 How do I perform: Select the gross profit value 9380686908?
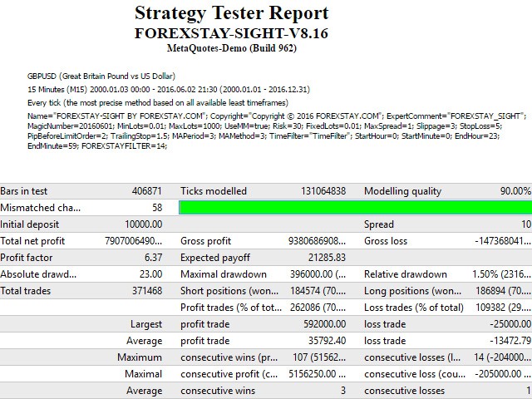point(318,241)
